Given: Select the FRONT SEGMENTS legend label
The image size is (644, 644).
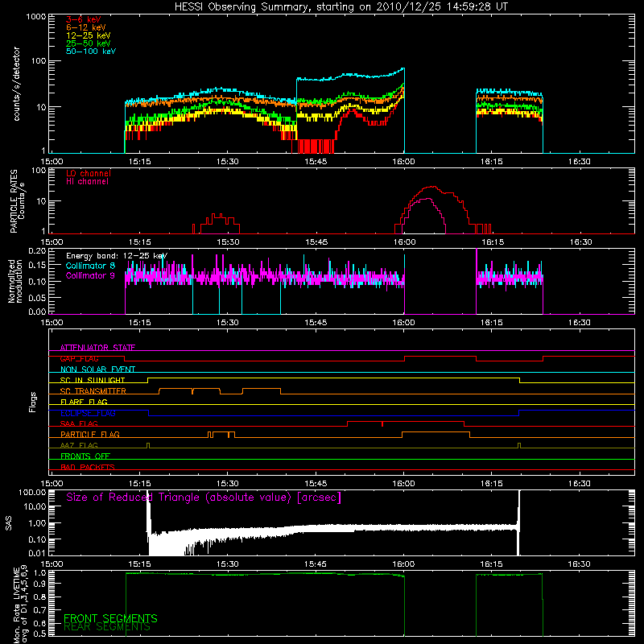Looking at the screenshot, I should [x=110, y=618].
